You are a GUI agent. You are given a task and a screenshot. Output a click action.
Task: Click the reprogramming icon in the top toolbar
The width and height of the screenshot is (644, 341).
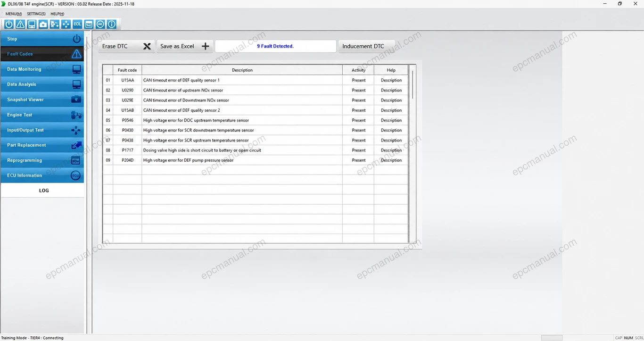89,24
